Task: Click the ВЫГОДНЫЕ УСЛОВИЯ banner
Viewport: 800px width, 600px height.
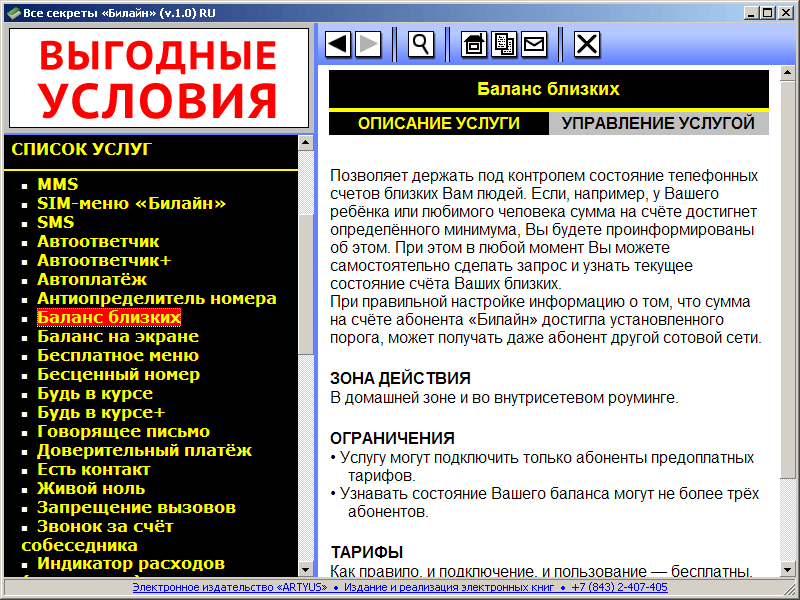Action: click(159, 78)
